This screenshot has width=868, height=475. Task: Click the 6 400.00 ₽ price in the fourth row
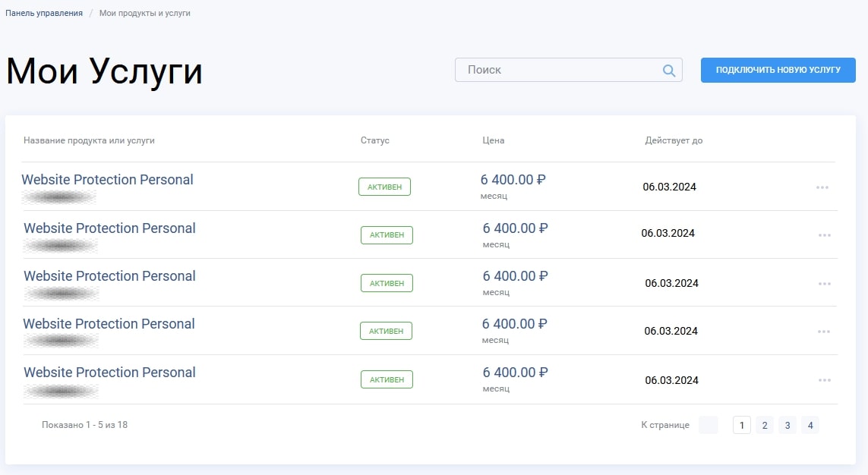[x=515, y=324]
